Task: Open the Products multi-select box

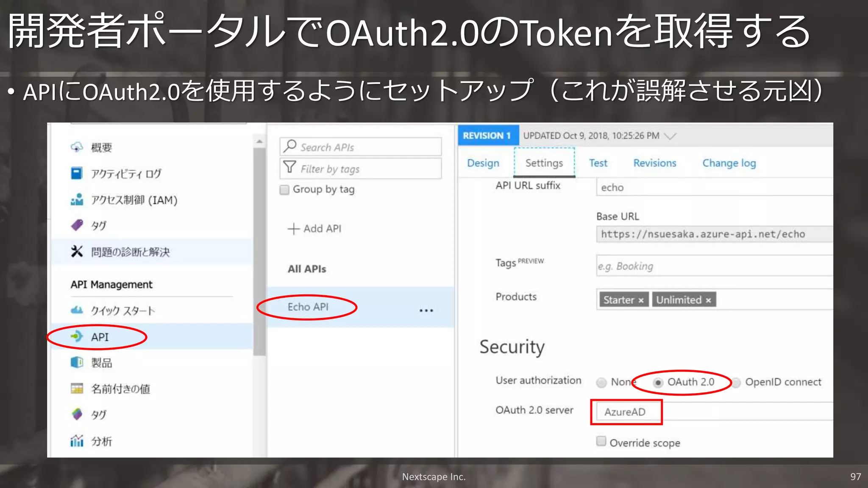Action: (715, 299)
